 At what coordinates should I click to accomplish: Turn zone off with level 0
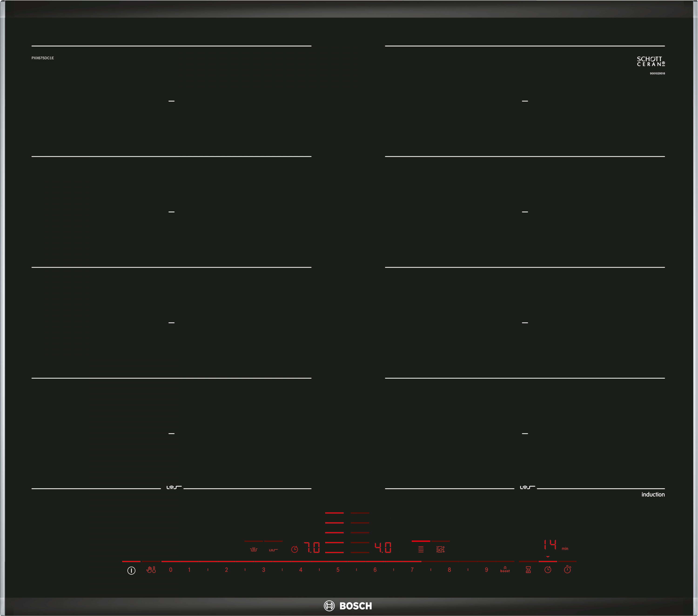pyautogui.click(x=171, y=569)
